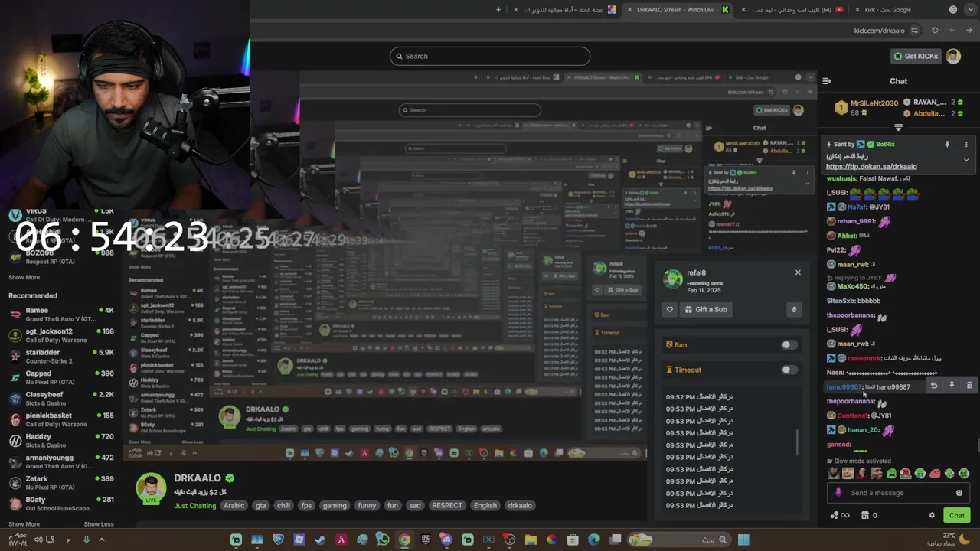Focus the Send a message field
980x551 pixels.
click(899, 493)
